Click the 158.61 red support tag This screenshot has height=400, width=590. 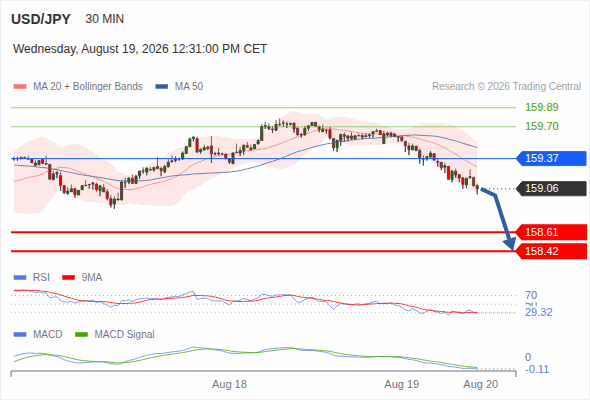tap(551, 232)
